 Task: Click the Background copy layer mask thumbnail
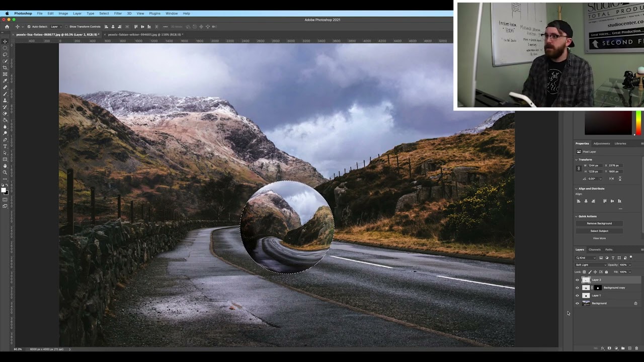[598, 288]
